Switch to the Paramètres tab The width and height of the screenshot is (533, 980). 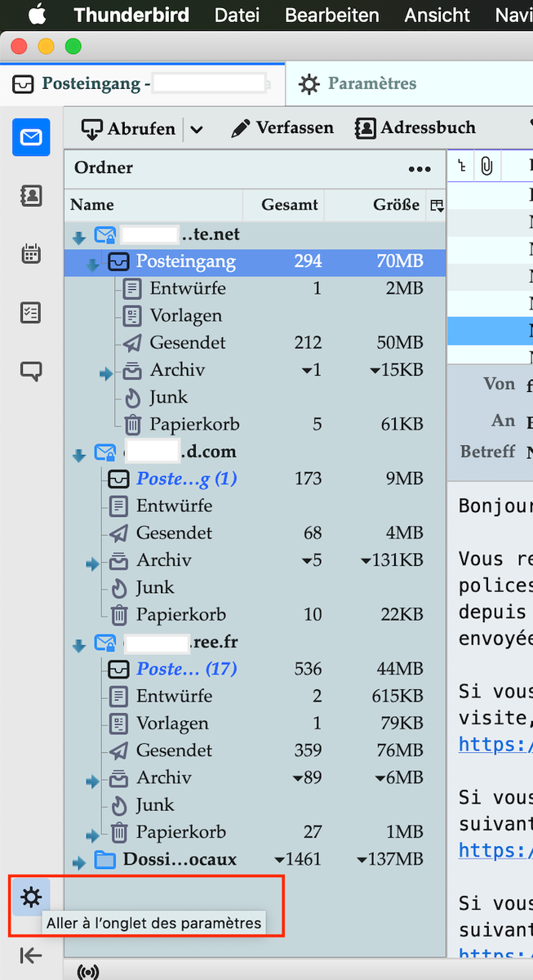(x=408, y=83)
